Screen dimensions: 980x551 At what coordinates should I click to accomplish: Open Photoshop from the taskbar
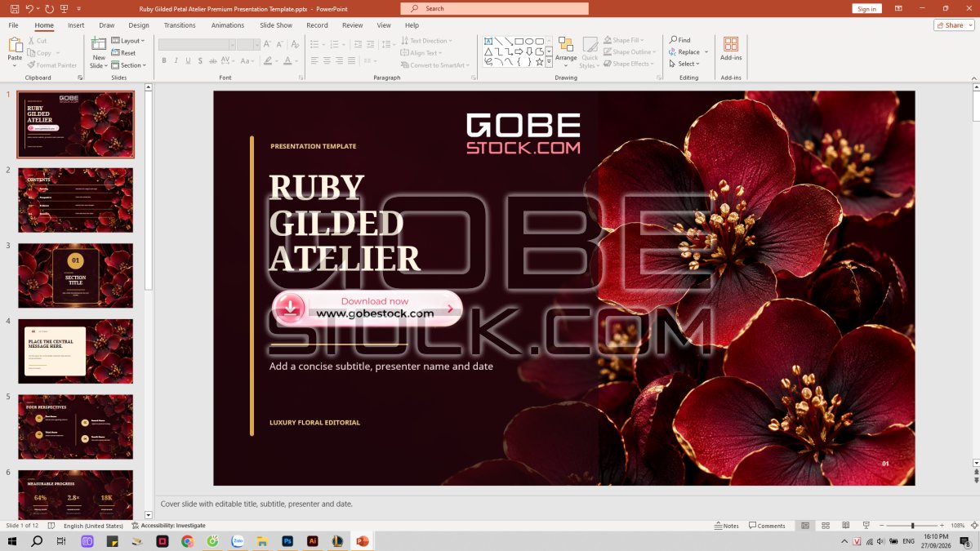287,541
